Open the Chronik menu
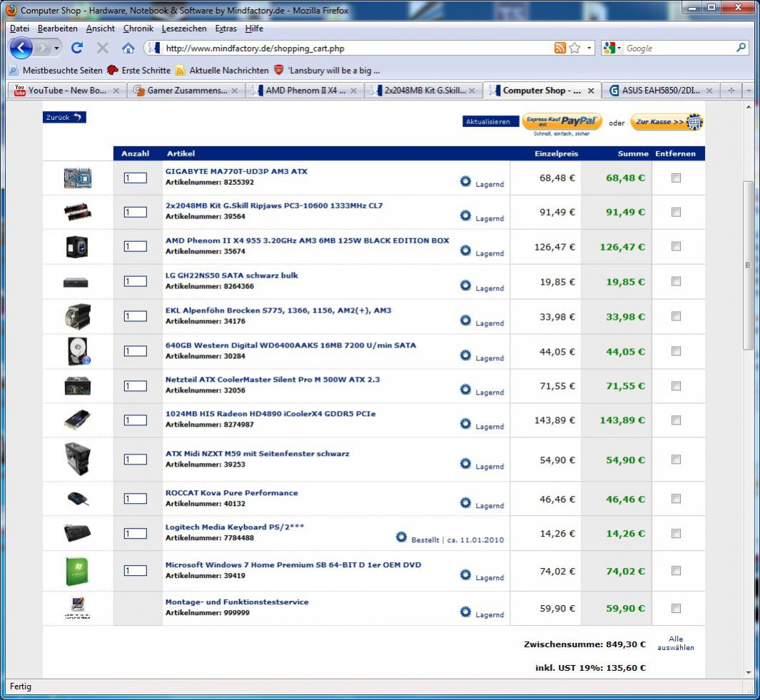Screen dimensions: 760x700 138,29
